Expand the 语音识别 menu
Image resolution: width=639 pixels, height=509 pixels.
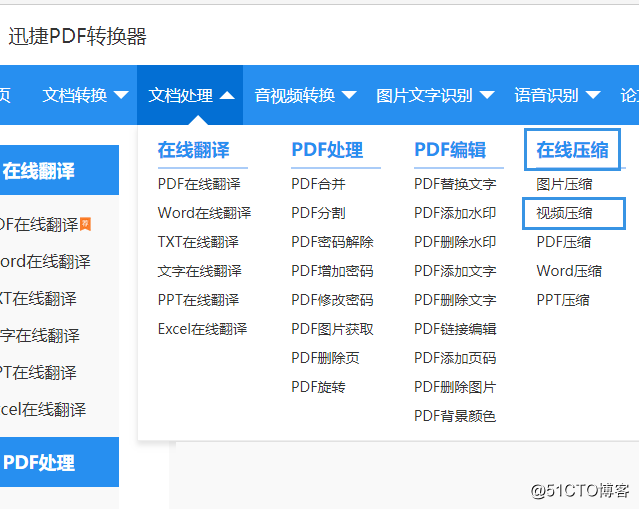(x=557, y=95)
